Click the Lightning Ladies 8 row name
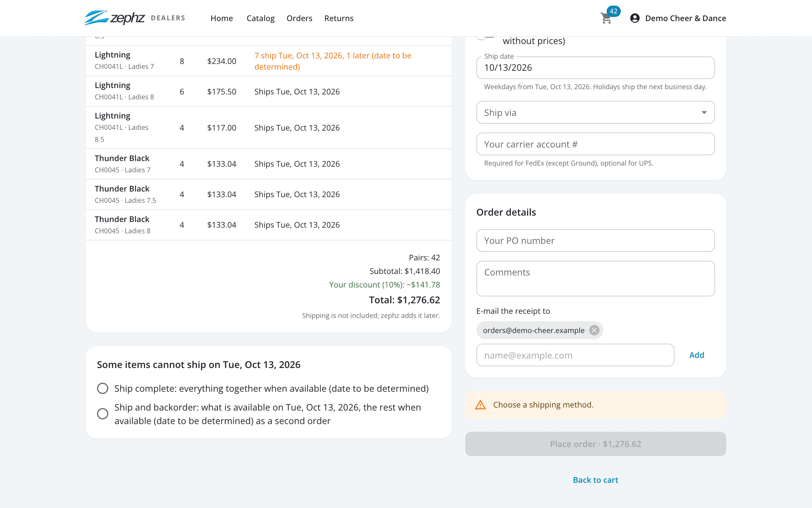 pos(112,85)
